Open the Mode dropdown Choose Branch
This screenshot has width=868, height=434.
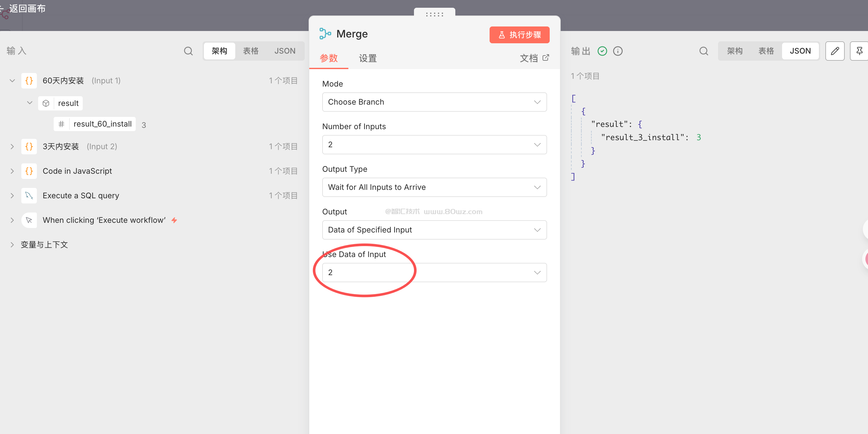pos(434,102)
